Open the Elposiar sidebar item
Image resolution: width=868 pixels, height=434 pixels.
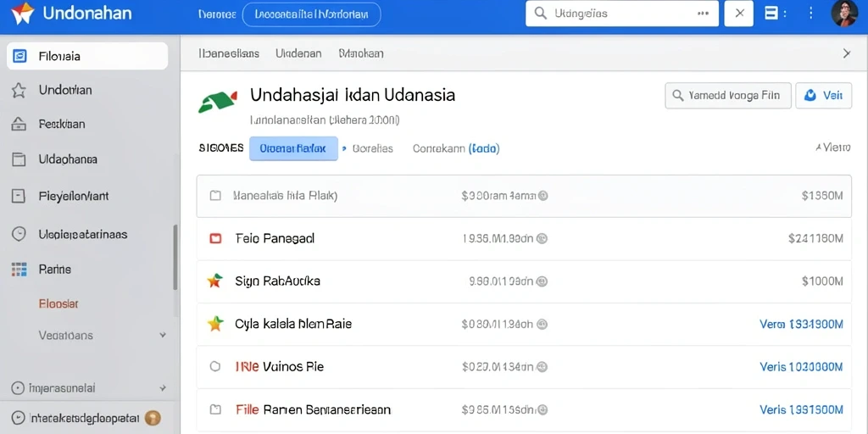click(58, 304)
